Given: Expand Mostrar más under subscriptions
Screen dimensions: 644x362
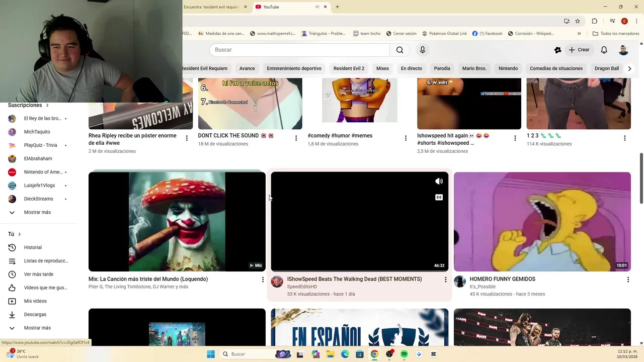Looking at the screenshot, I should (x=38, y=212).
